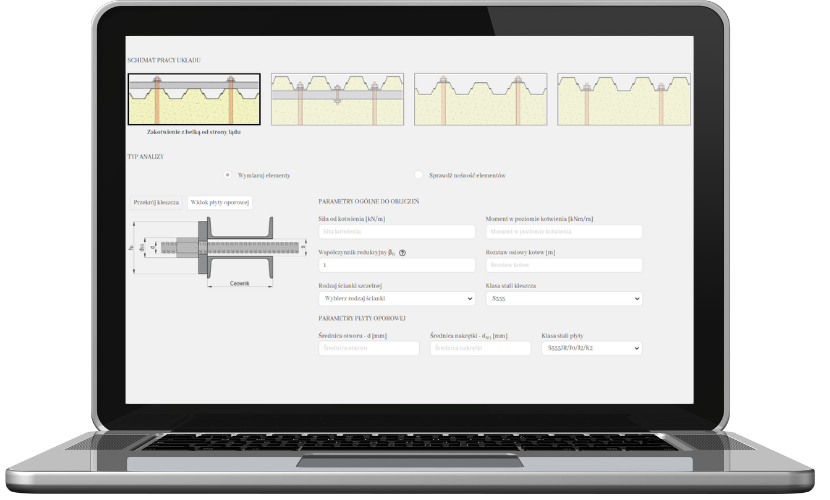Viewport: 830px width, 500px height.
Task: Click the Współczynnik redukcyjny value field
Action: (x=396, y=266)
